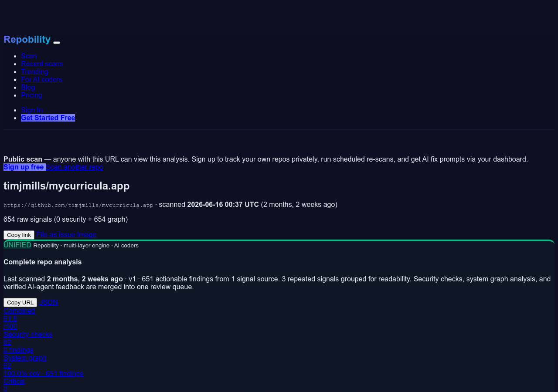Open the File as issue link
Image resolution: width=558 pixels, height=392 pixels.
tap(56, 234)
